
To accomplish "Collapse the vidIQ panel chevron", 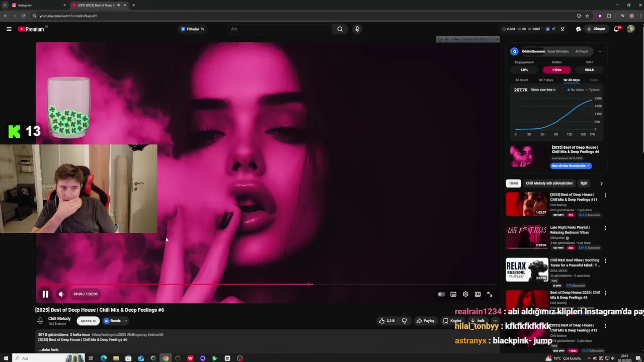I will 600,51.
